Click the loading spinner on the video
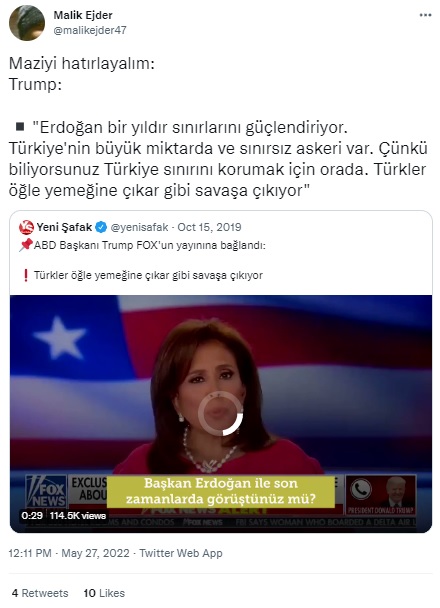 (221, 413)
